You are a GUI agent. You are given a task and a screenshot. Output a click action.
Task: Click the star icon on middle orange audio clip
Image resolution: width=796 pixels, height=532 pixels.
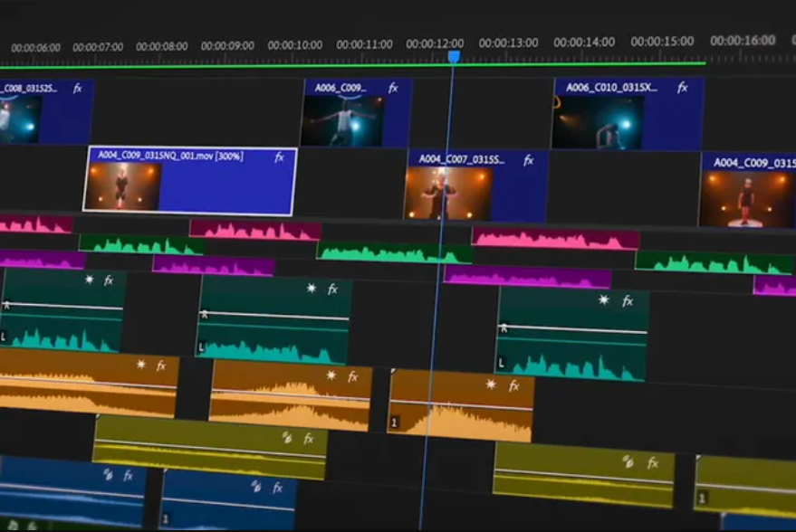click(331, 375)
